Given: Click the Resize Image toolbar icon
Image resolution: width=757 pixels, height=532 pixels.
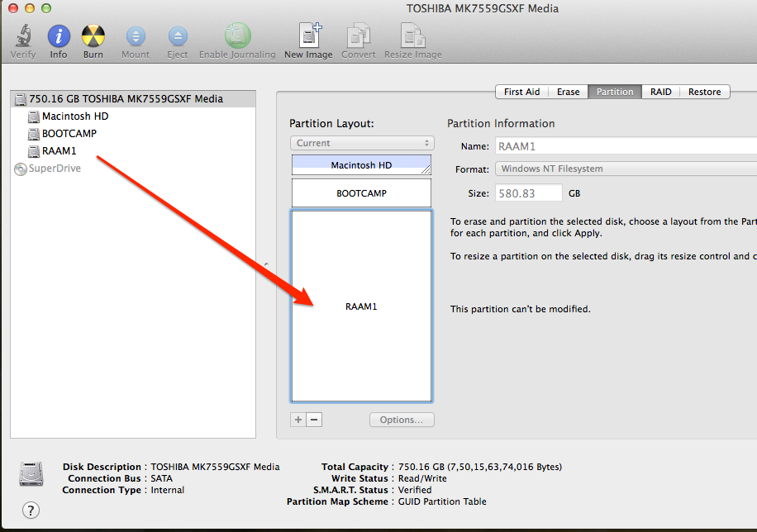Looking at the screenshot, I should [413, 36].
